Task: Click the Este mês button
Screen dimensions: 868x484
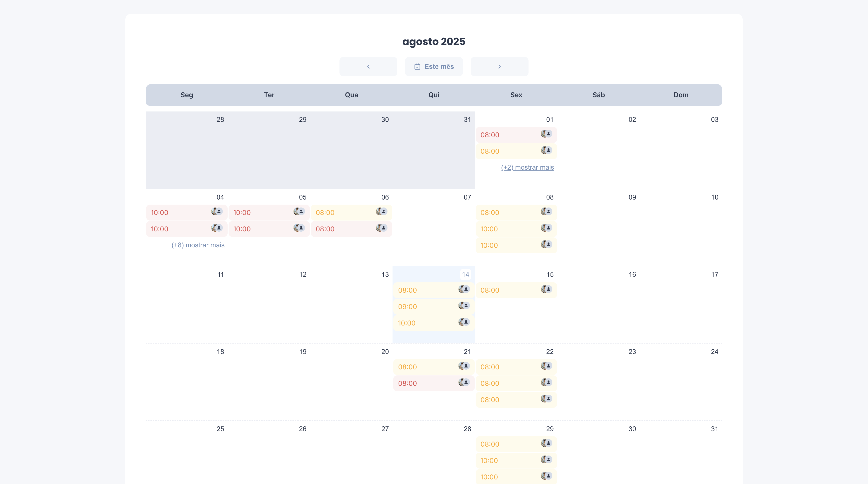Action: [x=434, y=66]
